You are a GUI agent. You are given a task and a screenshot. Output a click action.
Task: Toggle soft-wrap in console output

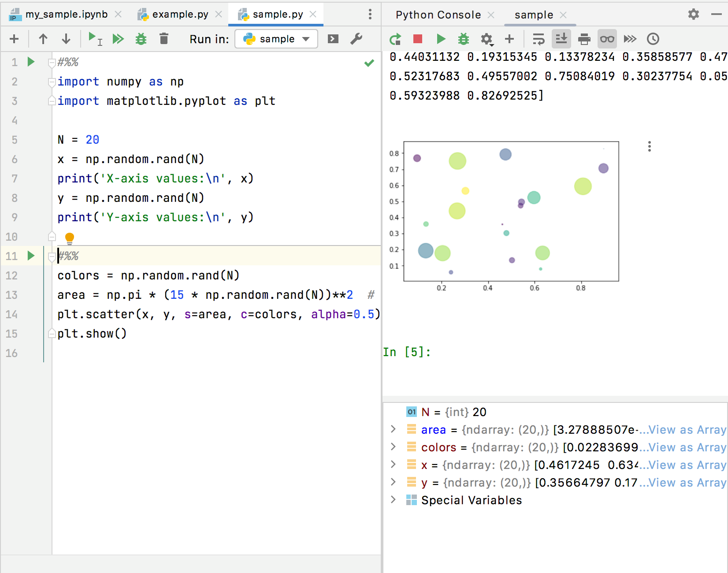coord(539,39)
